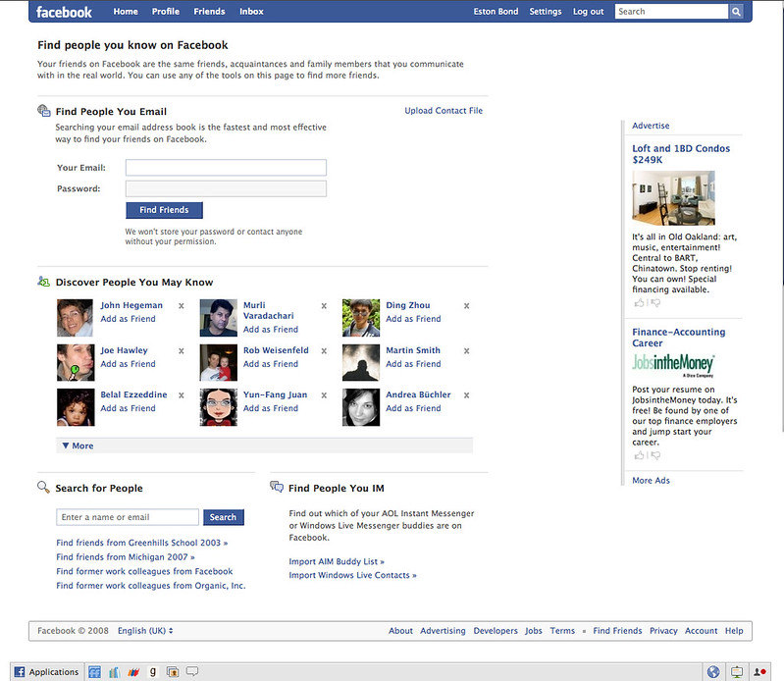The height and width of the screenshot is (681, 784).
Task: Click thumbs down on Loft Condos ad
Action: point(655,303)
